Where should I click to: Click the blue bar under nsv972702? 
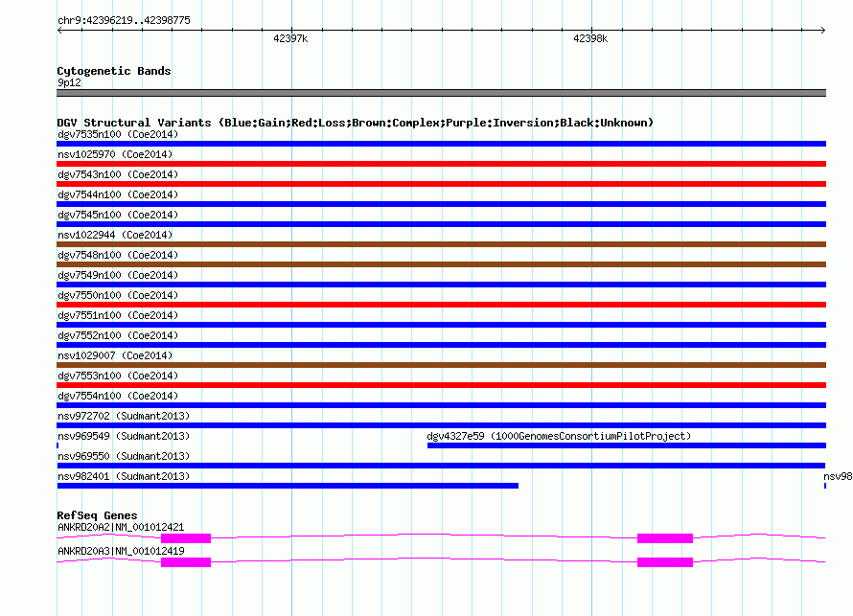(441, 425)
